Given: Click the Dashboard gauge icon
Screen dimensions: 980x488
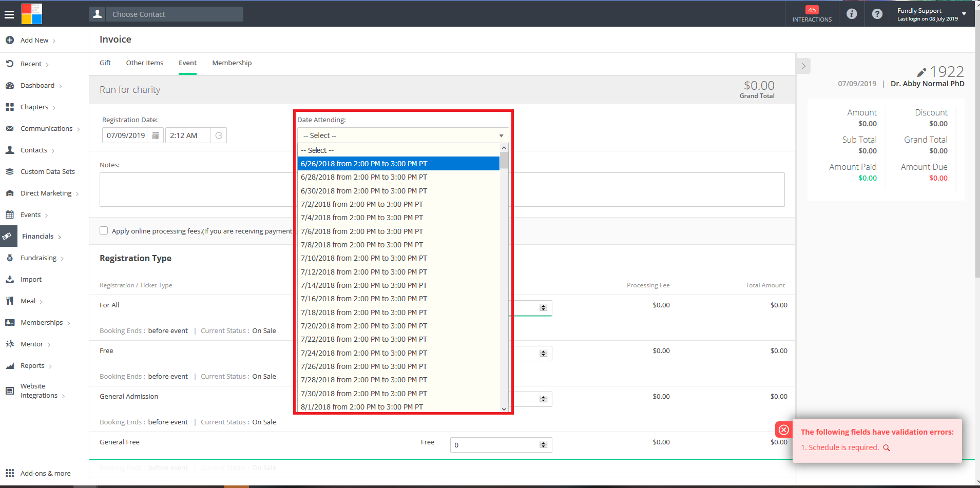Looking at the screenshot, I should click(10, 85).
